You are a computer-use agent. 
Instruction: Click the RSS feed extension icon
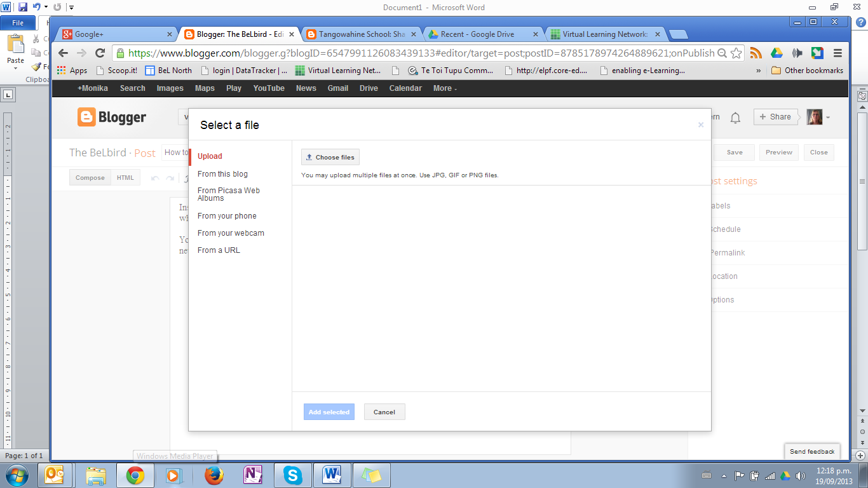pos(756,53)
